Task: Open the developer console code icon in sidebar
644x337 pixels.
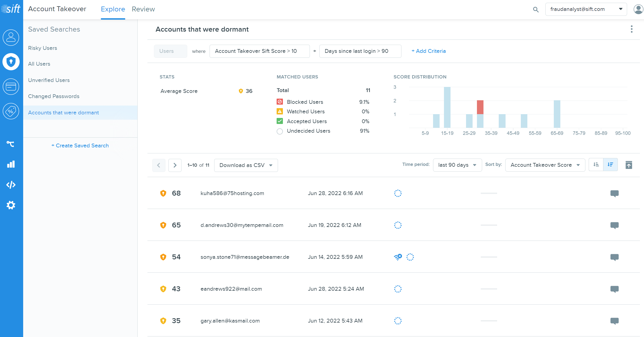Action: pyautogui.click(x=11, y=185)
